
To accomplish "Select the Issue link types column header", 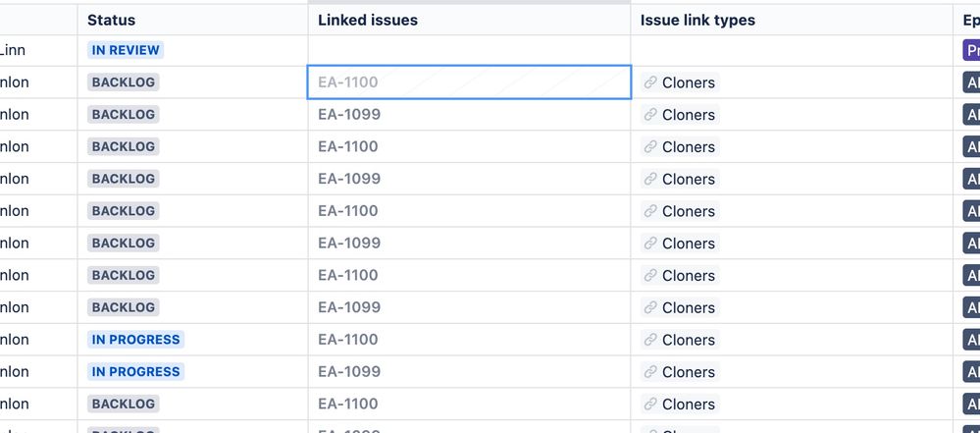I will tap(697, 20).
